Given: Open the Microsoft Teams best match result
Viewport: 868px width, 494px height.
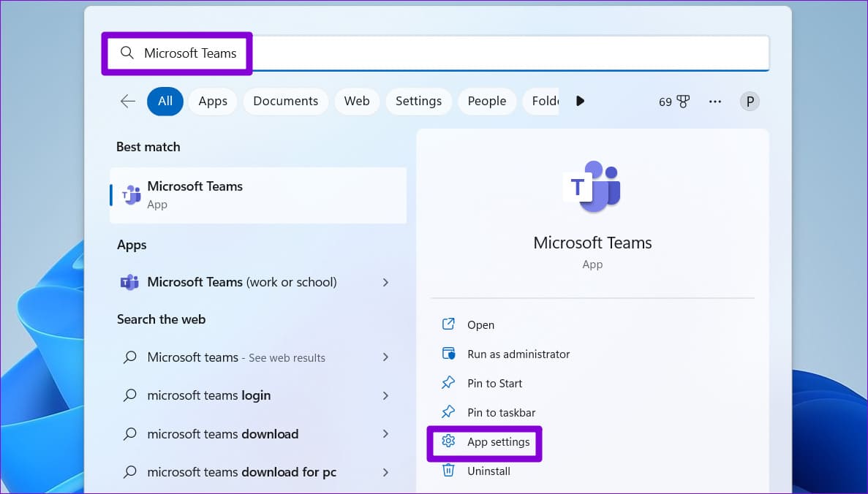Looking at the screenshot, I should (x=258, y=194).
